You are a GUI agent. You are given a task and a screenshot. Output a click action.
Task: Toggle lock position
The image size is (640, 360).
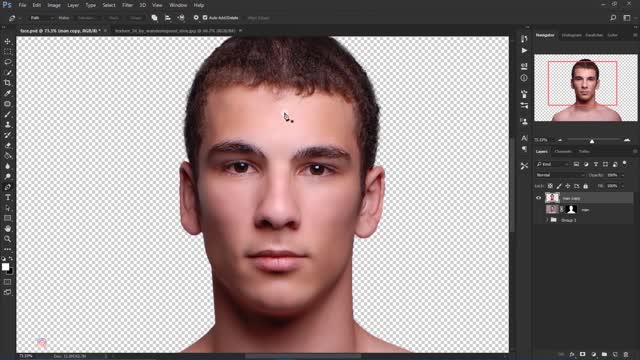(567, 186)
